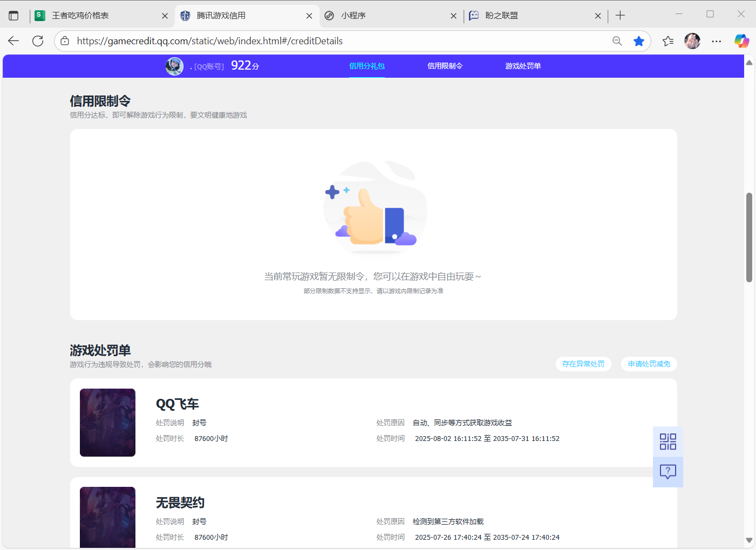The image size is (756, 550).
Task: Open the browser profile avatar
Action: point(692,41)
